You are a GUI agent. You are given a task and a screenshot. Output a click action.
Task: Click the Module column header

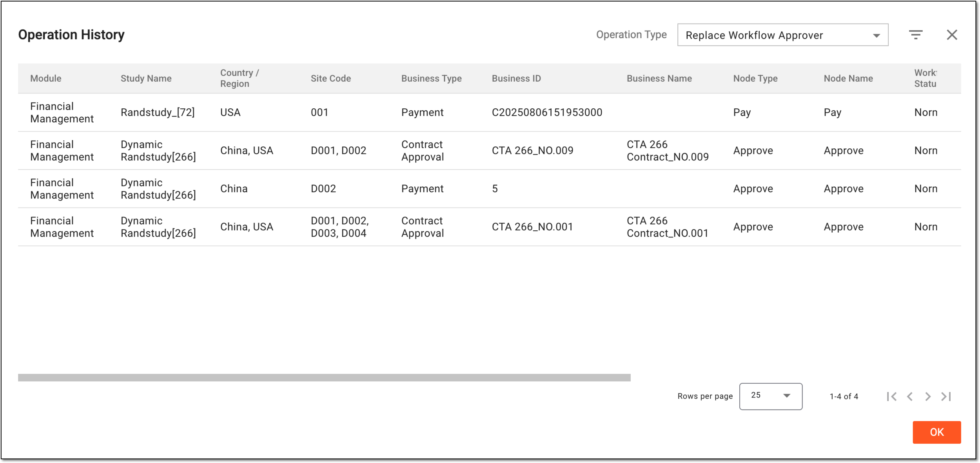click(x=46, y=78)
